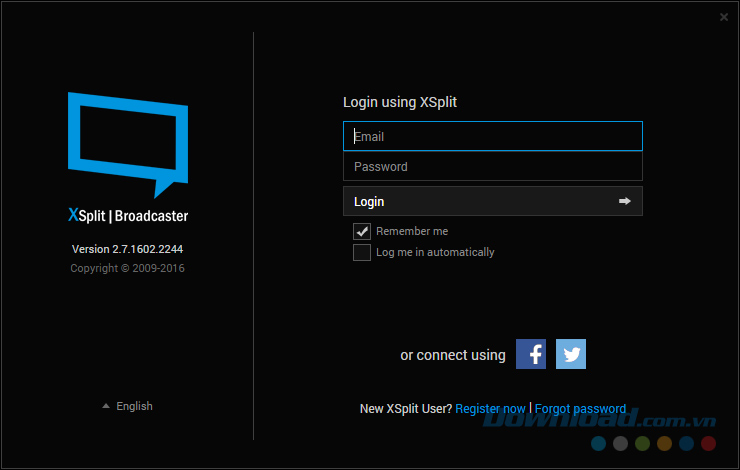The image size is (740, 470).
Task: Follow the Forgot password link
Action: [580, 409]
